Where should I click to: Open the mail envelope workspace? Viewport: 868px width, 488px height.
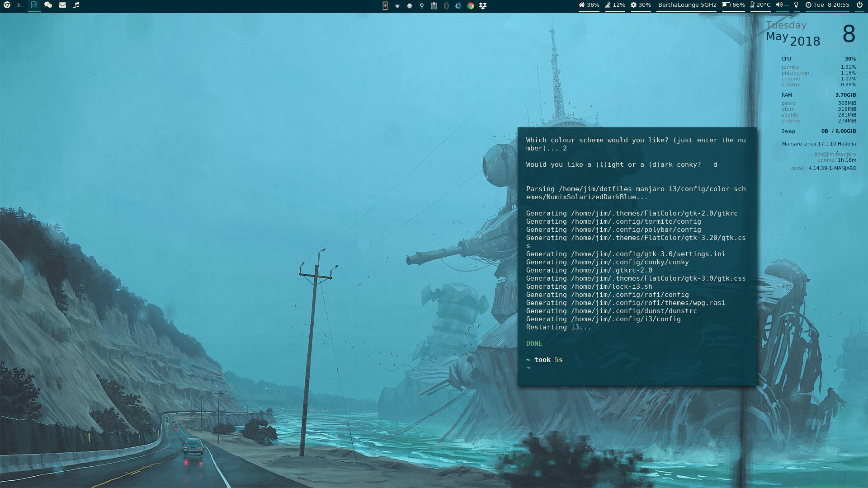pyautogui.click(x=62, y=5)
